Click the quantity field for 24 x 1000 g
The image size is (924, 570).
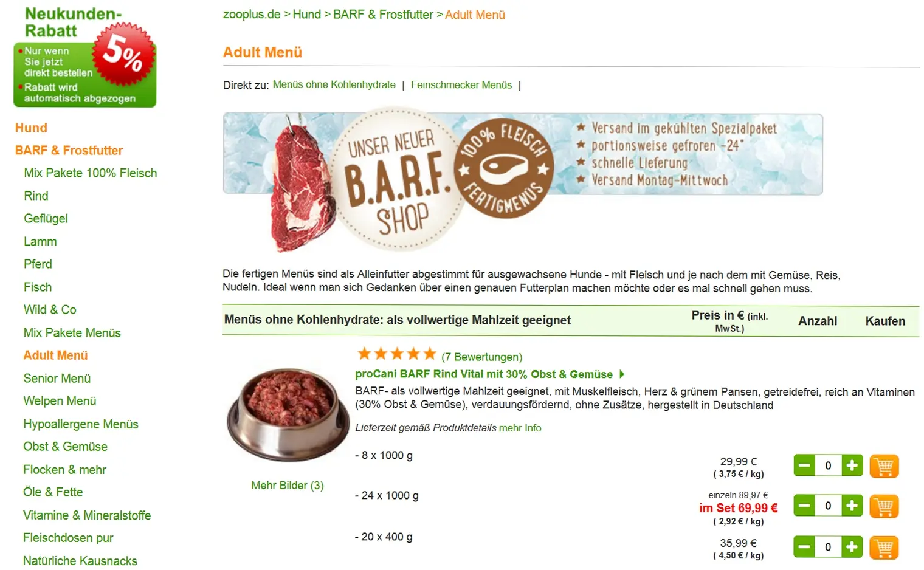(x=828, y=506)
